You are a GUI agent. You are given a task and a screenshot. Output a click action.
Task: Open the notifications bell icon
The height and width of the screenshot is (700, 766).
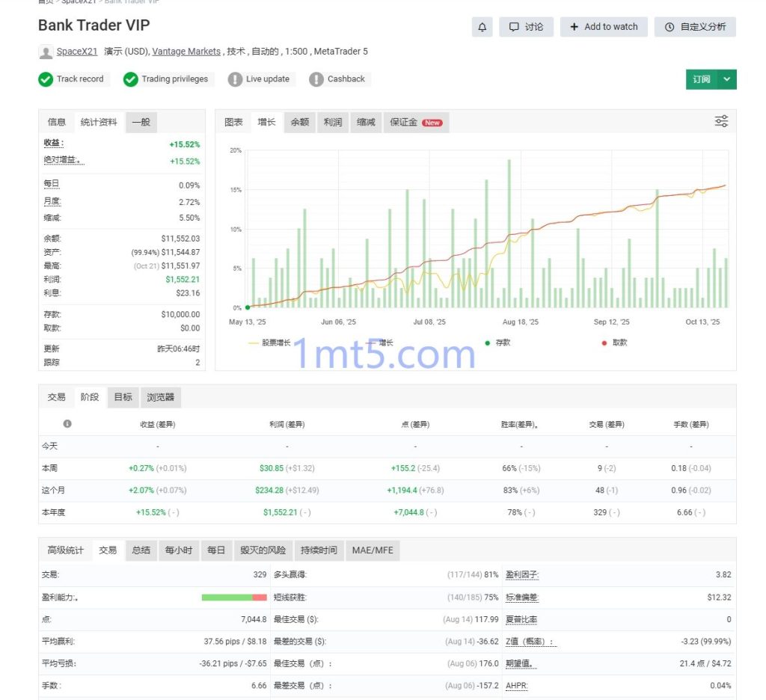[x=482, y=26]
